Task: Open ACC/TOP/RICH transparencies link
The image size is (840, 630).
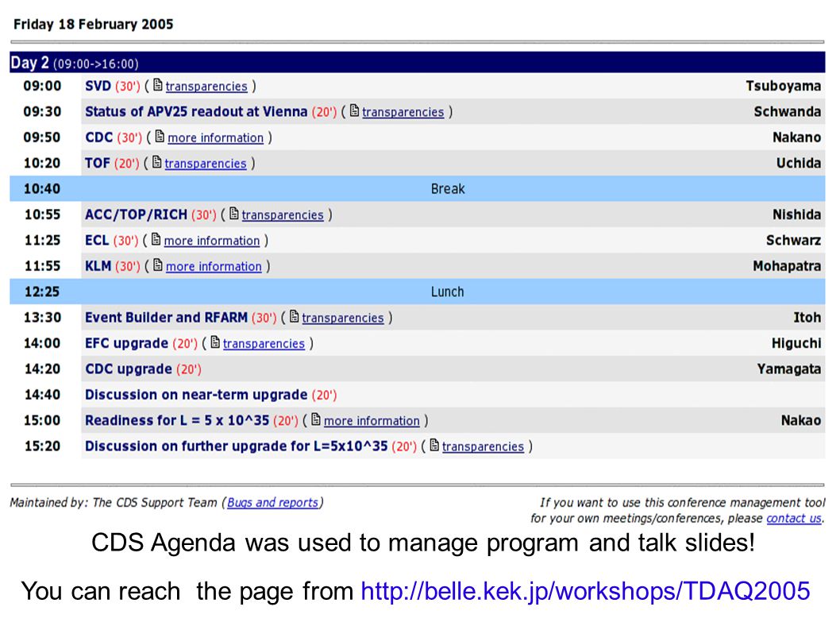Action: point(283,215)
